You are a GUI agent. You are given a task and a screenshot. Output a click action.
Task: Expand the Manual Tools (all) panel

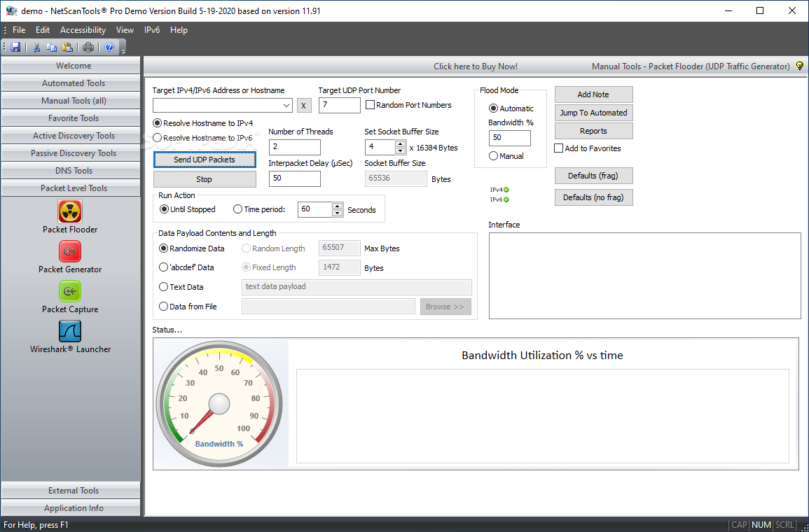pyautogui.click(x=71, y=101)
